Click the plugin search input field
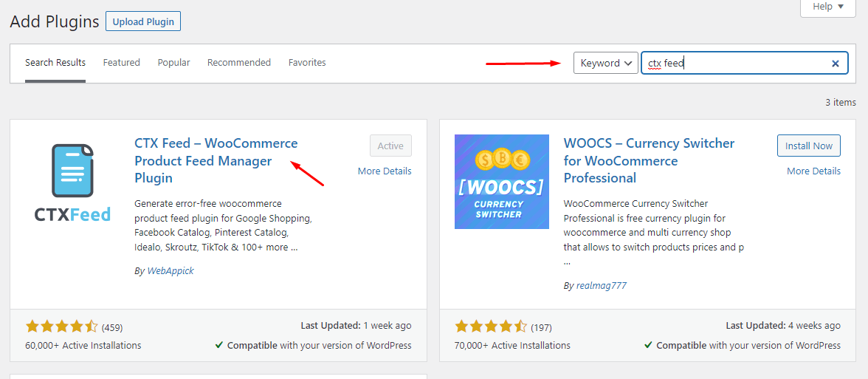The image size is (868, 379). [738, 64]
